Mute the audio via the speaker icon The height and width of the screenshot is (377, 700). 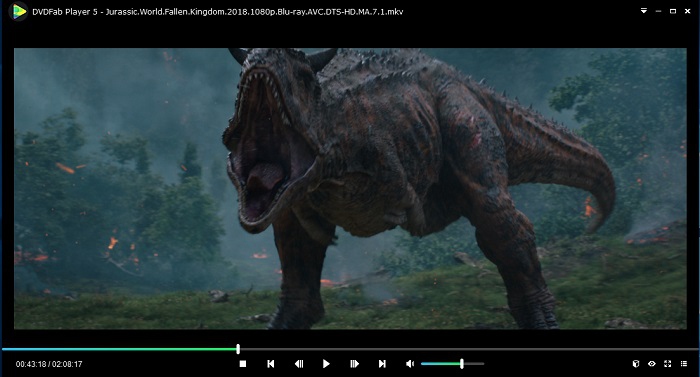[x=410, y=364]
